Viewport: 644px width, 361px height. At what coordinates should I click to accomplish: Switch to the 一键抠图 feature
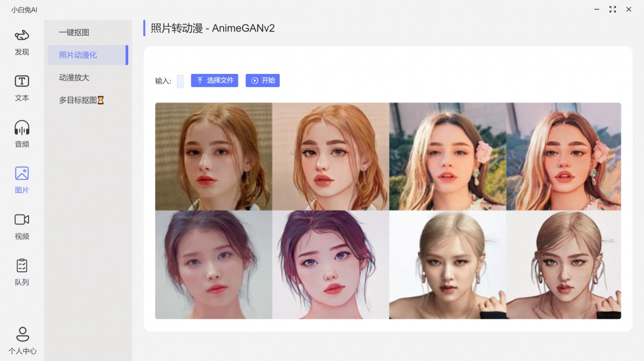[x=74, y=32]
